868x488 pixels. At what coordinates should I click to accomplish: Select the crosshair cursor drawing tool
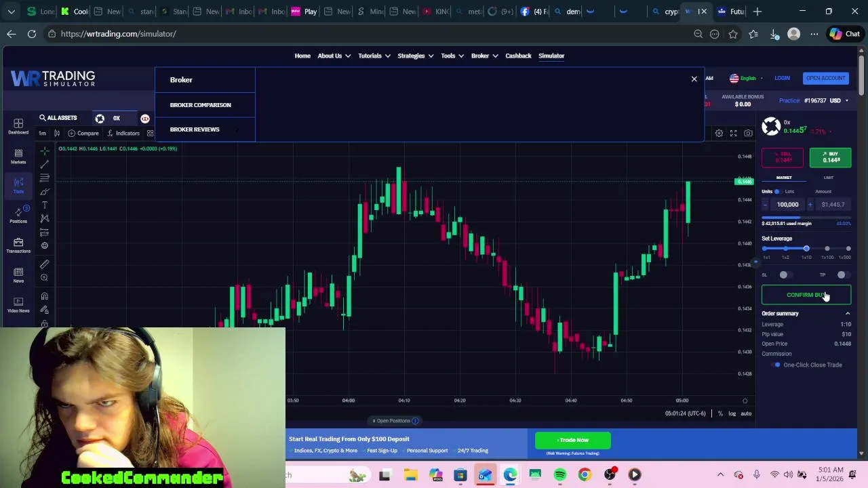[44, 150]
